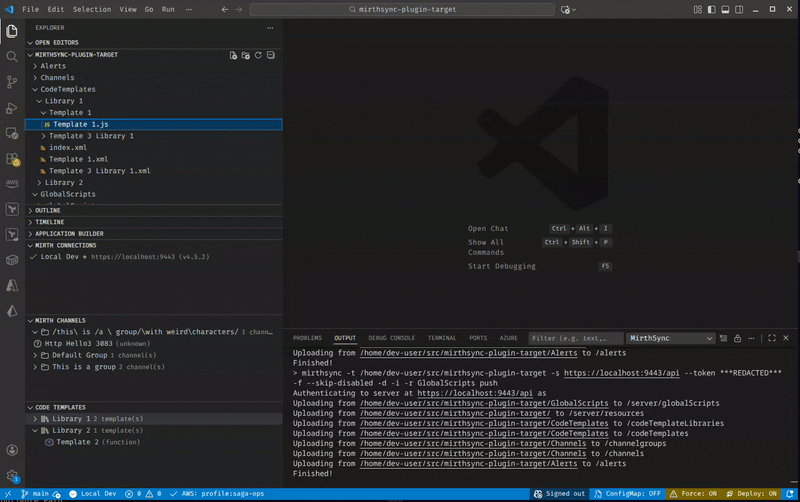The height and width of the screenshot is (502, 800).
Task: Open the Selection menu
Action: click(91, 9)
